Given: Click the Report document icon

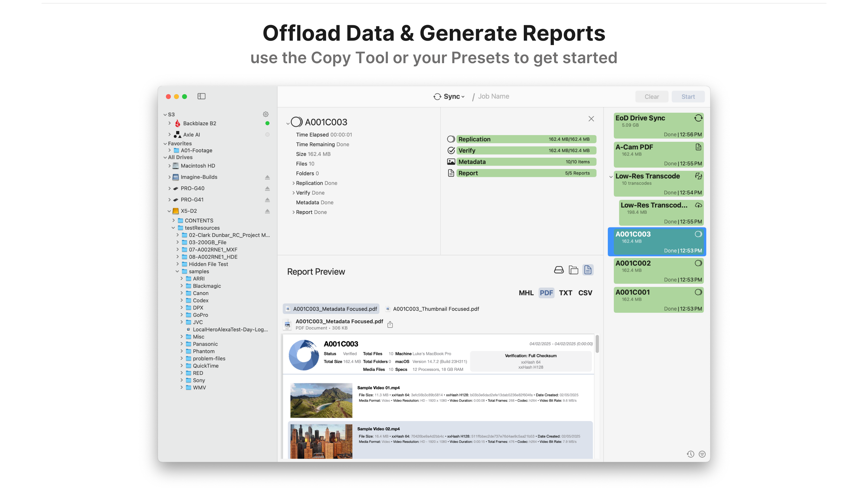Looking at the screenshot, I should click(x=451, y=173).
